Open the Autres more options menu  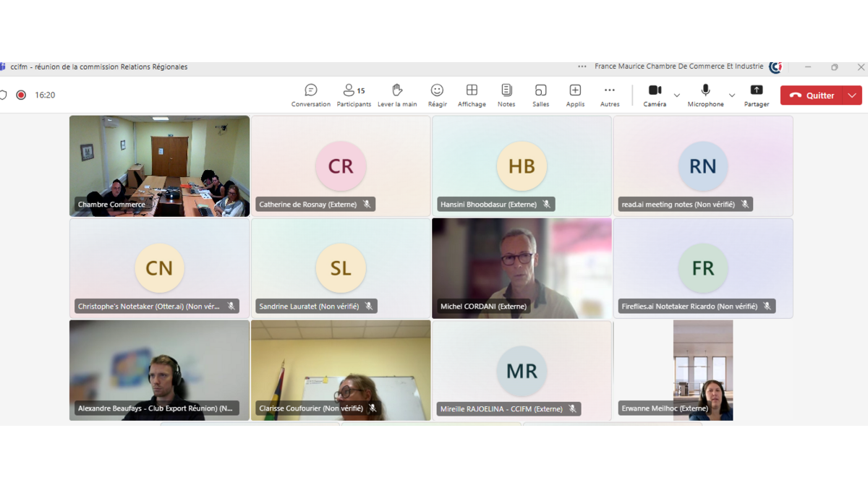tap(610, 95)
